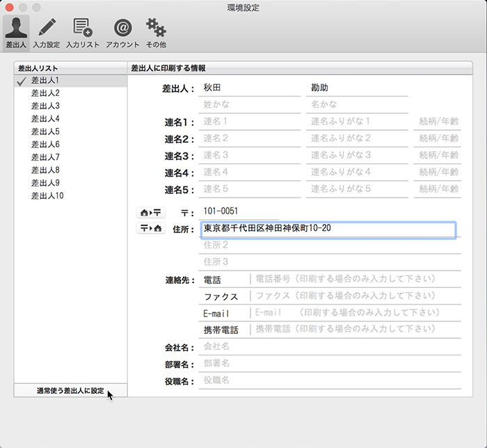This screenshot has width=487, height=448.
Task: Click the 電話番号 input field
Action: pos(355,279)
